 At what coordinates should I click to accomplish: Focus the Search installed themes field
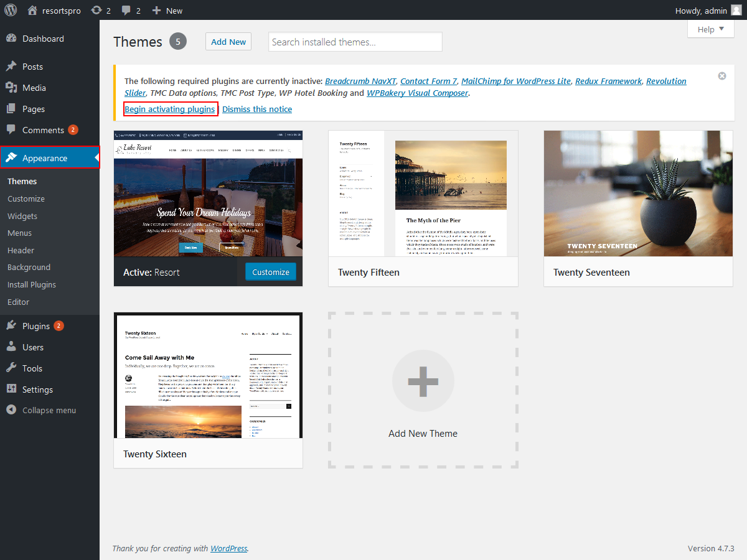click(355, 42)
